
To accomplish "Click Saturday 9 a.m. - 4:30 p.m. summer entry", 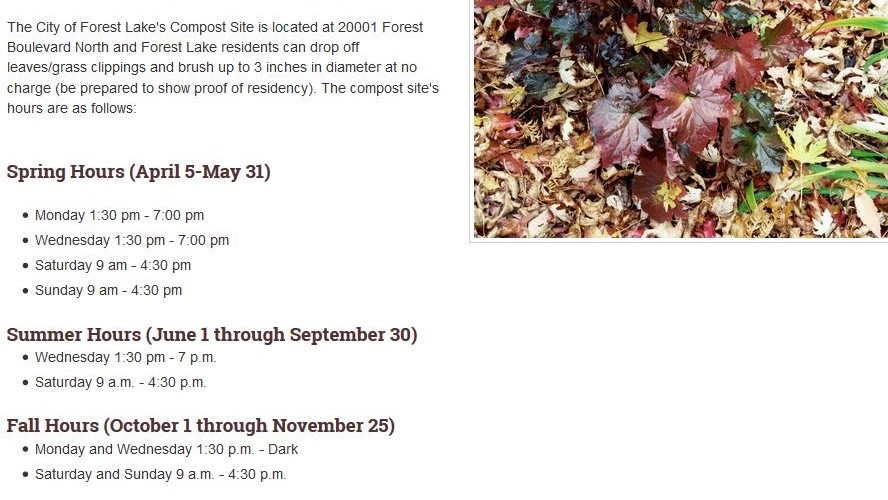I will (x=121, y=382).
